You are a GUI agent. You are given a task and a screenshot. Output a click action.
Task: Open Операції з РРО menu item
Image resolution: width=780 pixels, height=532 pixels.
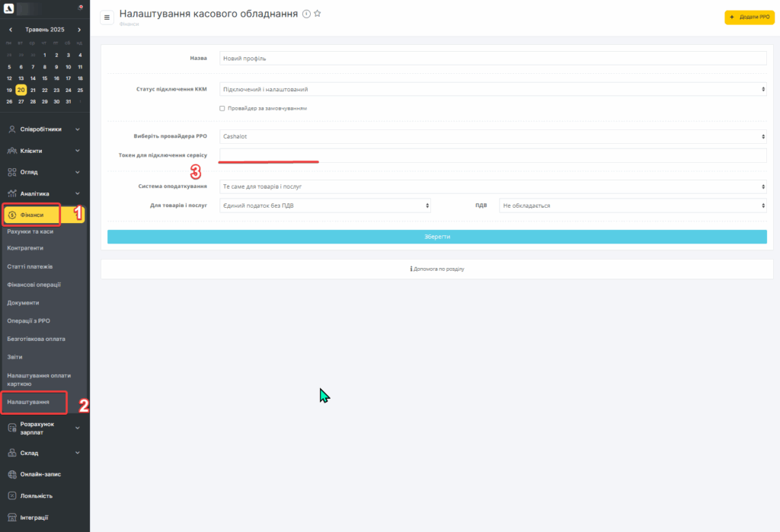pyautogui.click(x=28, y=321)
